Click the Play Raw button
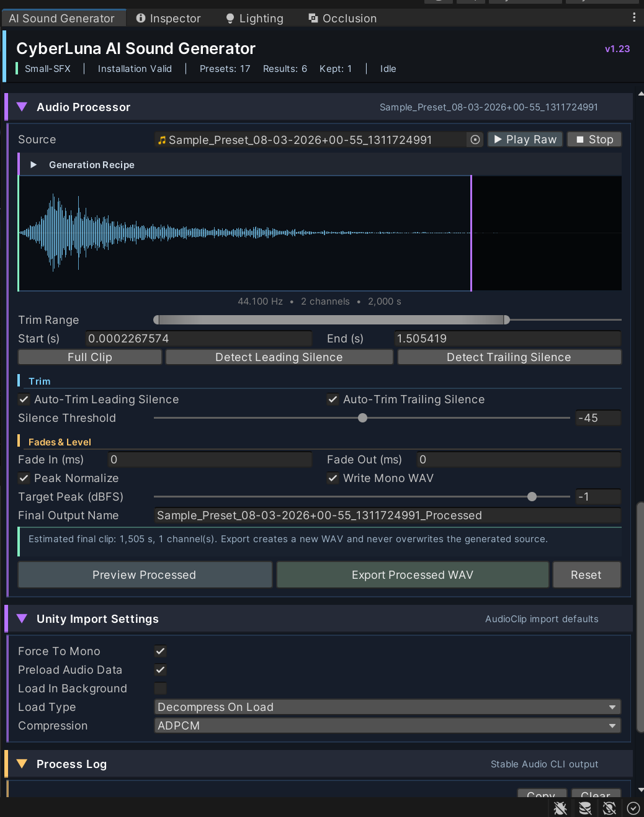 pos(525,140)
